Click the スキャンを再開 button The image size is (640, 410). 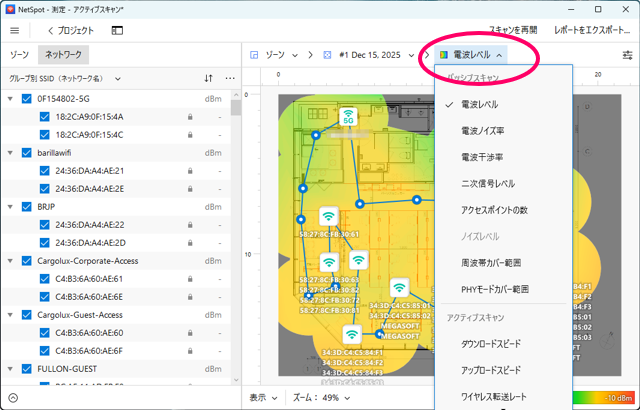click(512, 31)
